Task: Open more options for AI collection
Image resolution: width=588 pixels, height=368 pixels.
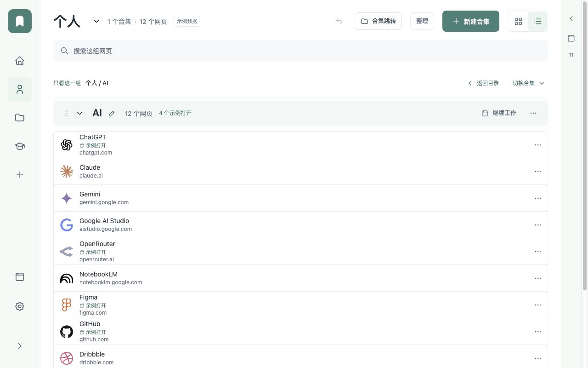Action: 533,113
